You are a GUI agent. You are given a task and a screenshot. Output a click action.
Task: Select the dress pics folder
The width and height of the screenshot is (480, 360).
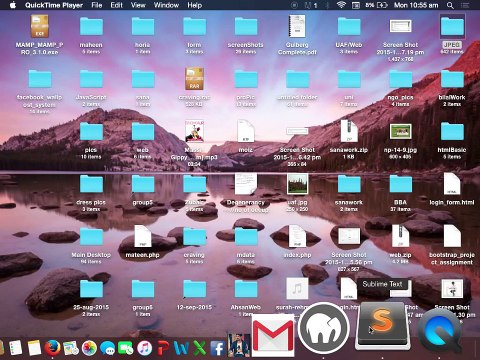(91, 184)
